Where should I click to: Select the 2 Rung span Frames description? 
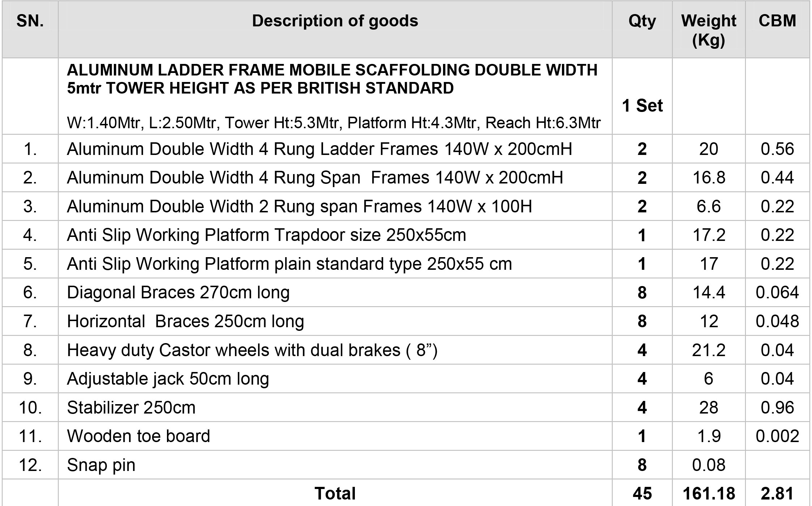299,207
